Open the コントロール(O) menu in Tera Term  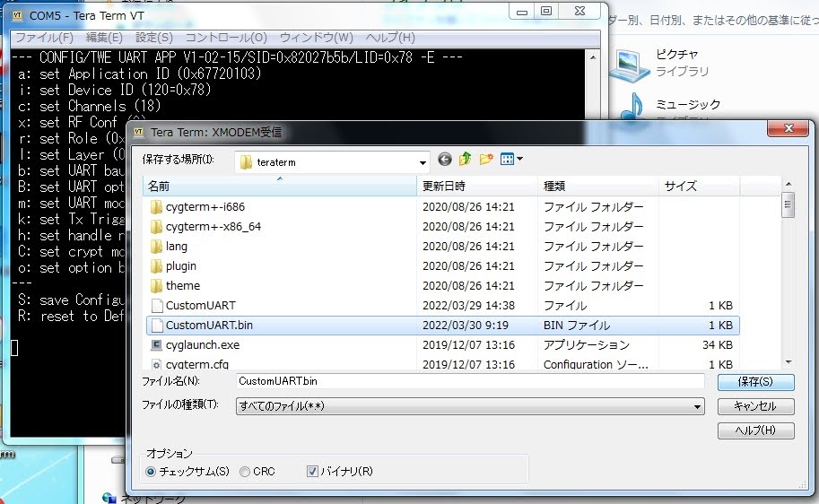(226, 38)
